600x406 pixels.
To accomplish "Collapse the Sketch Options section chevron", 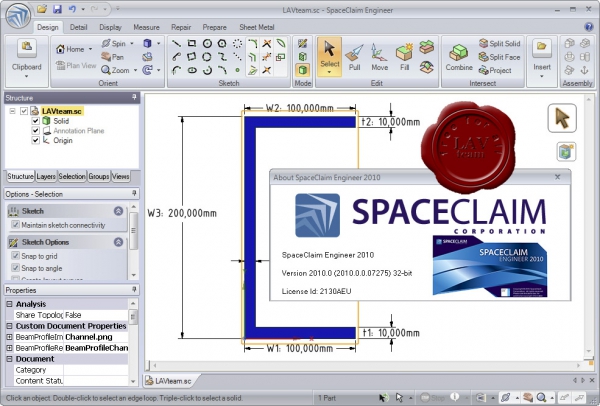I will click(118, 242).
